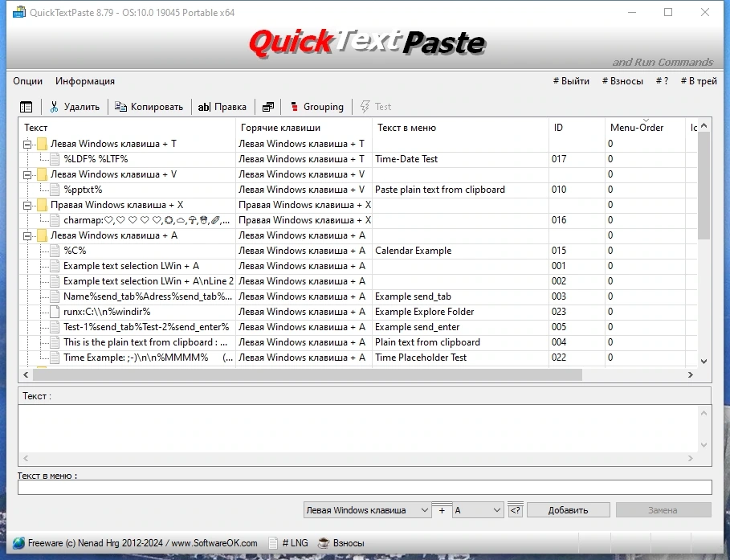Click the coffee cup Взносы icon
The width and height of the screenshot is (730, 560).
coord(323,543)
